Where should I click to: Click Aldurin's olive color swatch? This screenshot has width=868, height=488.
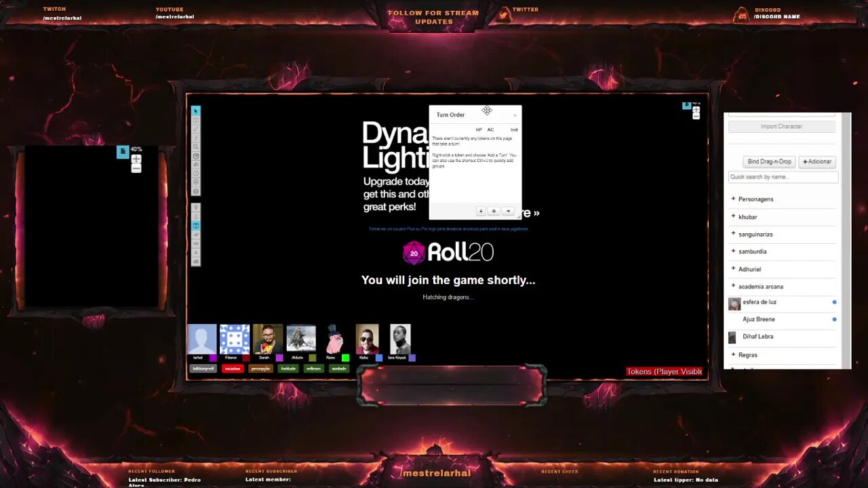point(313,358)
